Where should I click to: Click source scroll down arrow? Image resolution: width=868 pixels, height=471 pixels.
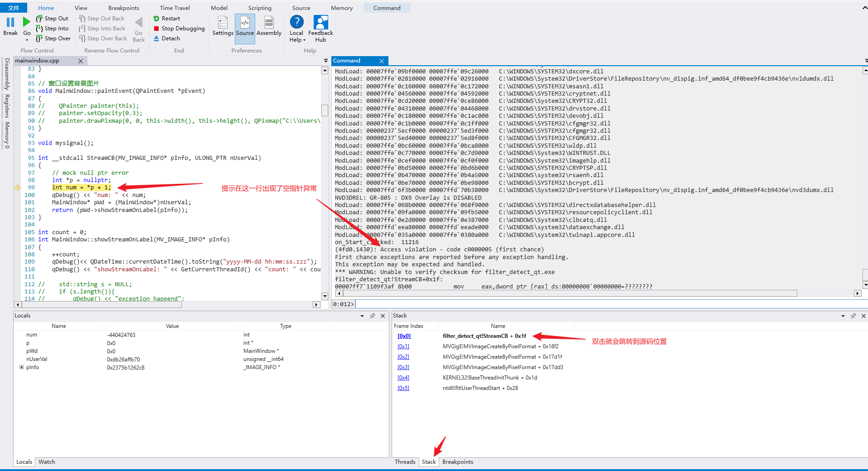[325, 296]
